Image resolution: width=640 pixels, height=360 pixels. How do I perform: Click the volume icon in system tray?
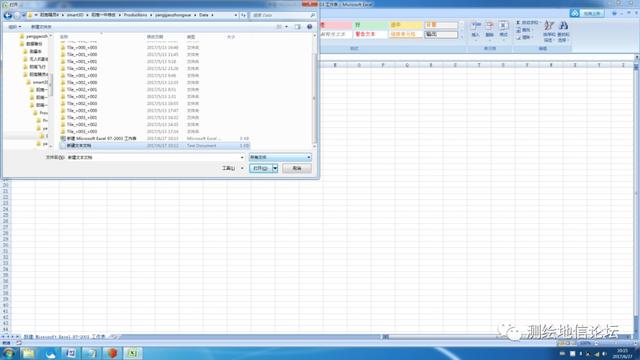click(604, 353)
